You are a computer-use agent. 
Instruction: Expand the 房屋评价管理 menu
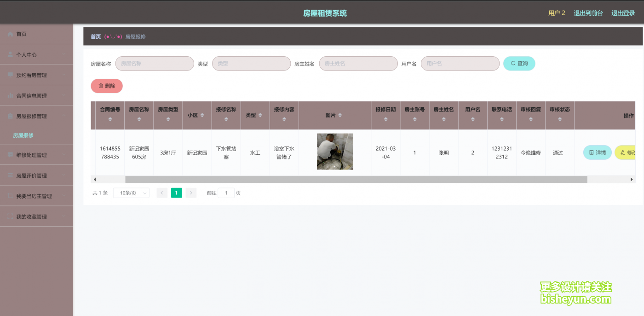(36, 176)
